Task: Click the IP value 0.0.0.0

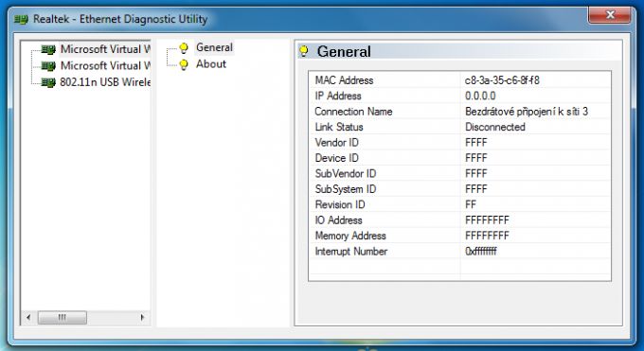Action: coord(480,97)
